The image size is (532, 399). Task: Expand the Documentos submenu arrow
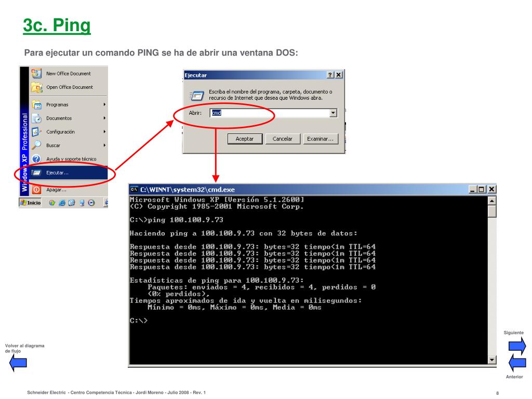(x=104, y=118)
